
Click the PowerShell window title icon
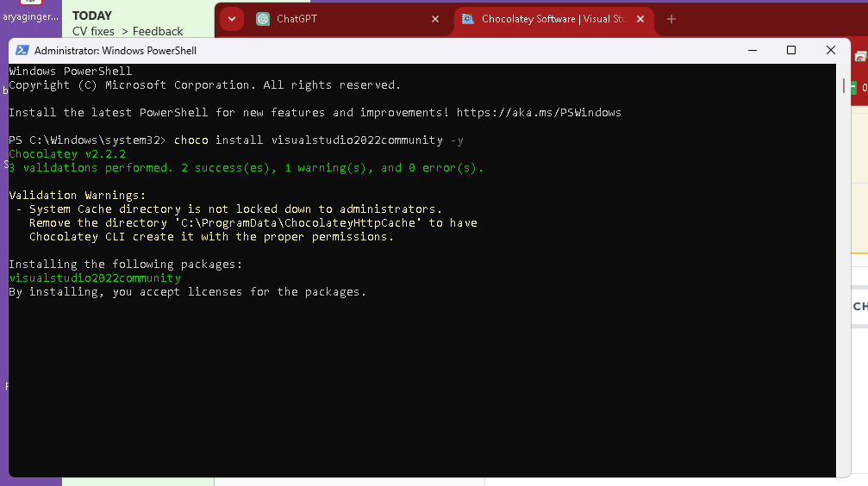[x=22, y=50]
